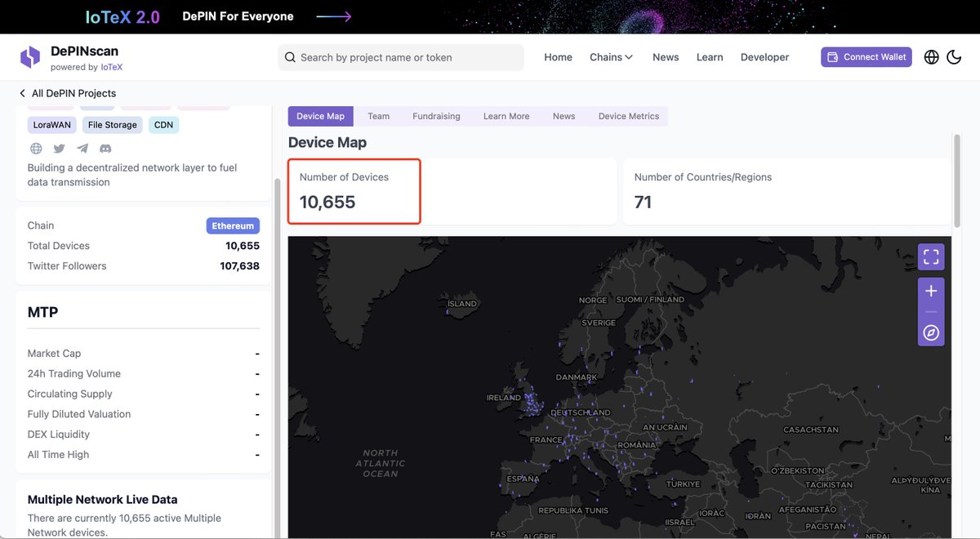
Task: Open the News navigation item
Action: point(666,57)
